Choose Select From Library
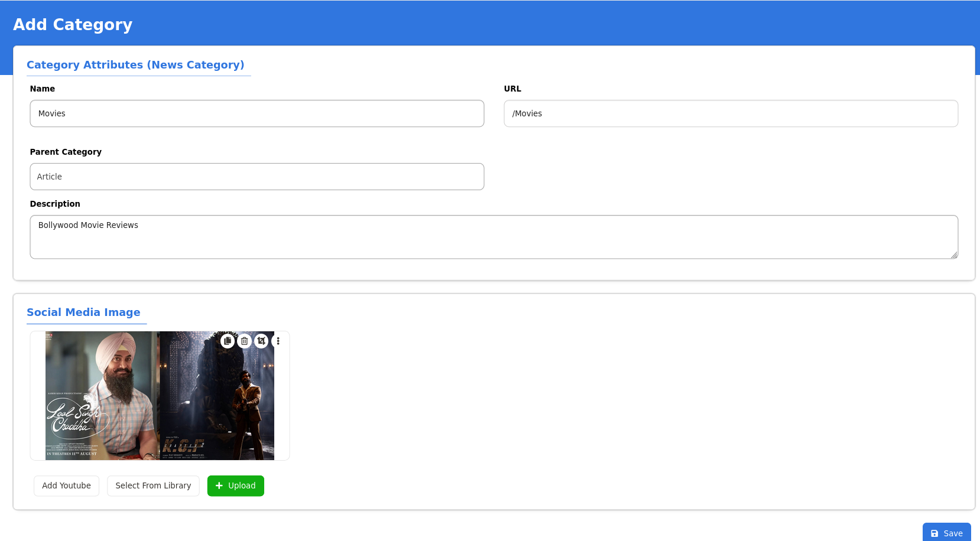 pos(153,485)
